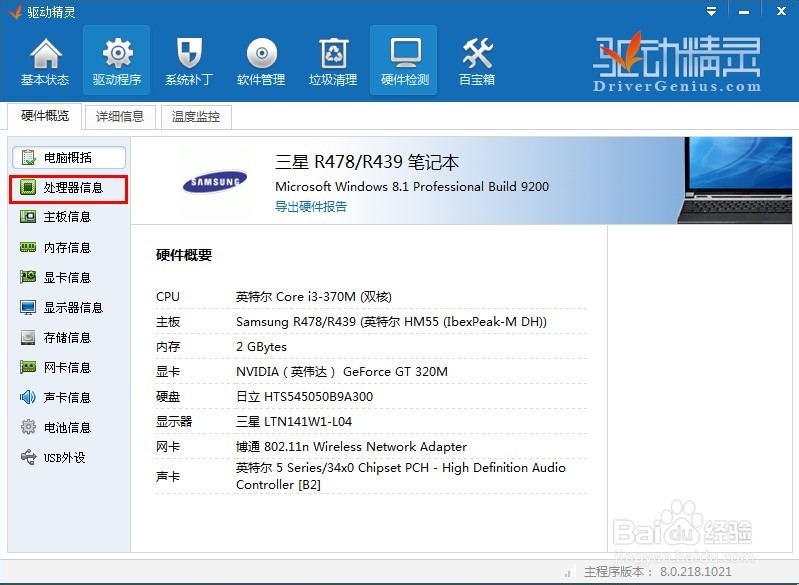Click the 硬件概要 heading

(184, 255)
